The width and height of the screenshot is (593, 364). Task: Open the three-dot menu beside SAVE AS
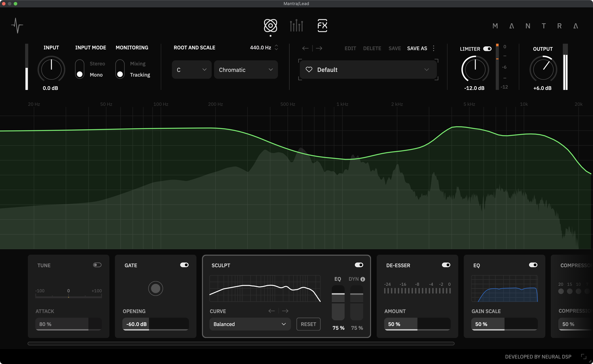click(434, 48)
